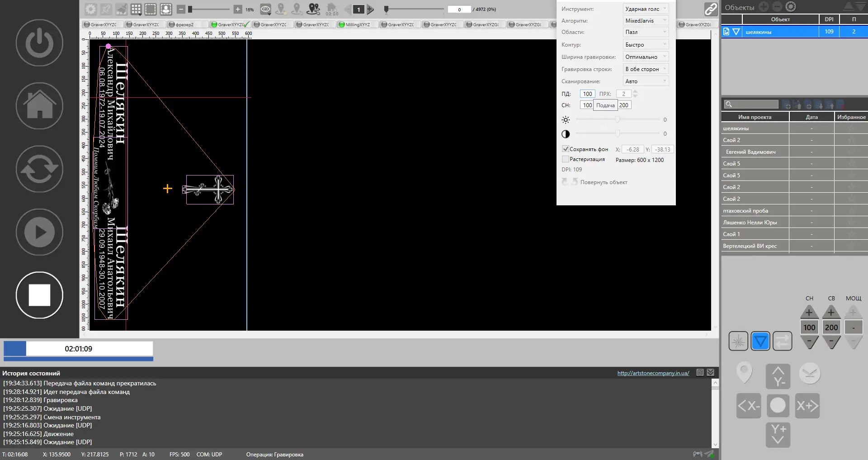Viewport: 868px width, 460px height.
Task: Open the eye view options icon
Action: [x=266, y=9]
